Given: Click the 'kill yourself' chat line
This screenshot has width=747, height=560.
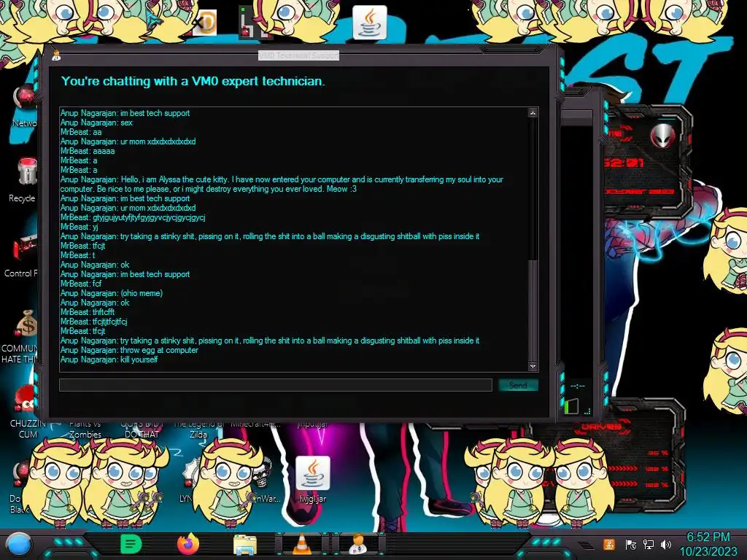Looking at the screenshot, I should pos(109,359).
